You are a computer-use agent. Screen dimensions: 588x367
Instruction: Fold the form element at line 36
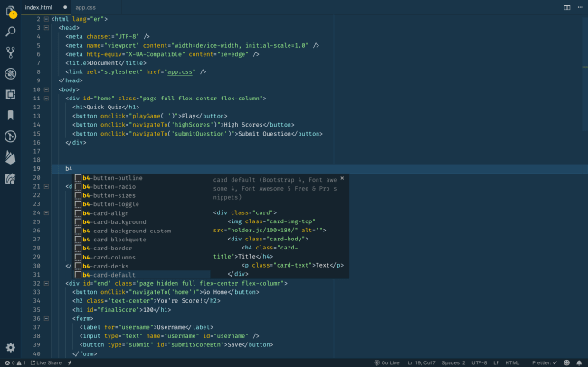point(47,318)
